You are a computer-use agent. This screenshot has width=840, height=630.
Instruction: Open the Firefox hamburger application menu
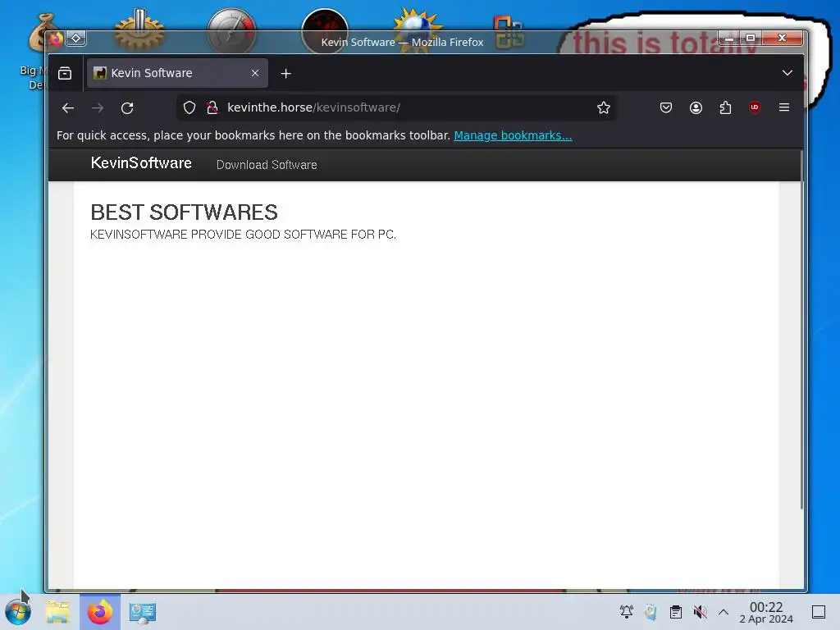tap(784, 107)
